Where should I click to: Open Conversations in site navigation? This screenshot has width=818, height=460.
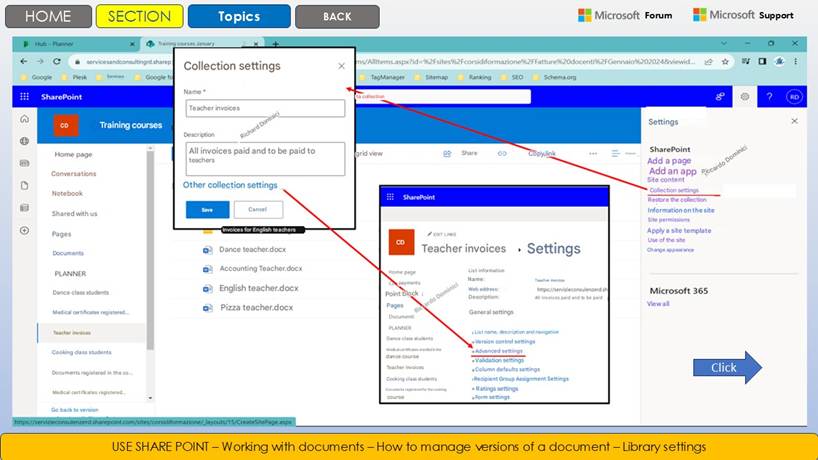(74, 174)
